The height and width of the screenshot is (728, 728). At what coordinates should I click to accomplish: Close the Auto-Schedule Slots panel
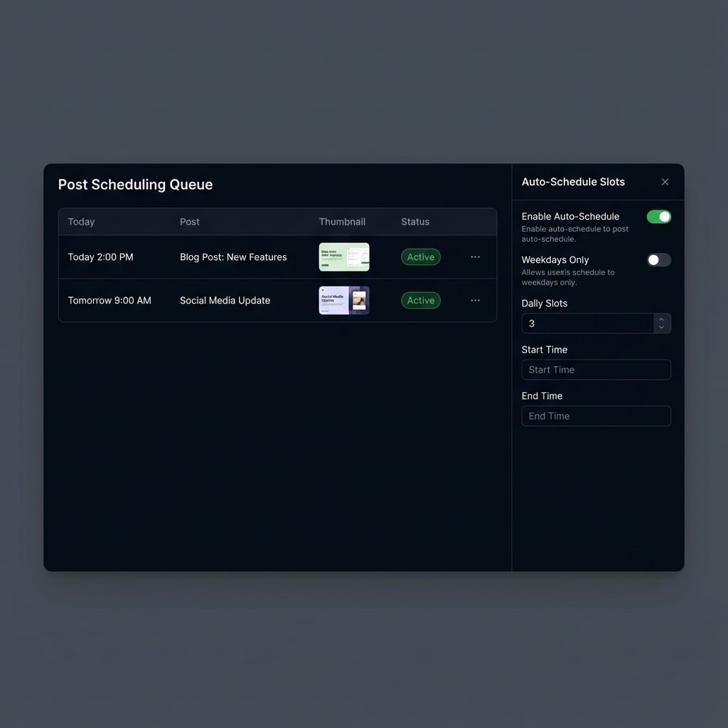(x=665, y=181)
